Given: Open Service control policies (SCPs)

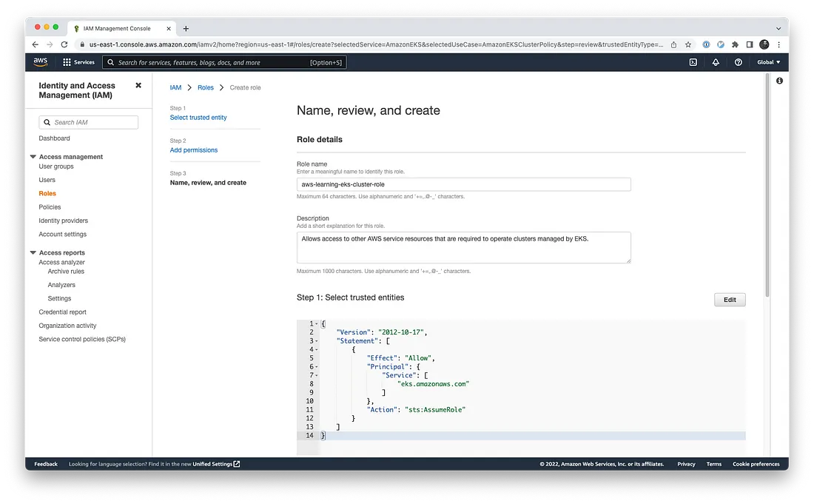Looking at the screenshot, I should pyautogui.click(x=82, y=339).
